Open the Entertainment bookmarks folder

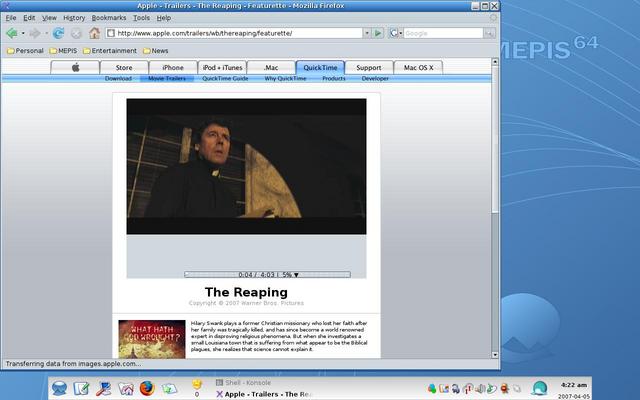pyautogui.click(x=110, y=51)
